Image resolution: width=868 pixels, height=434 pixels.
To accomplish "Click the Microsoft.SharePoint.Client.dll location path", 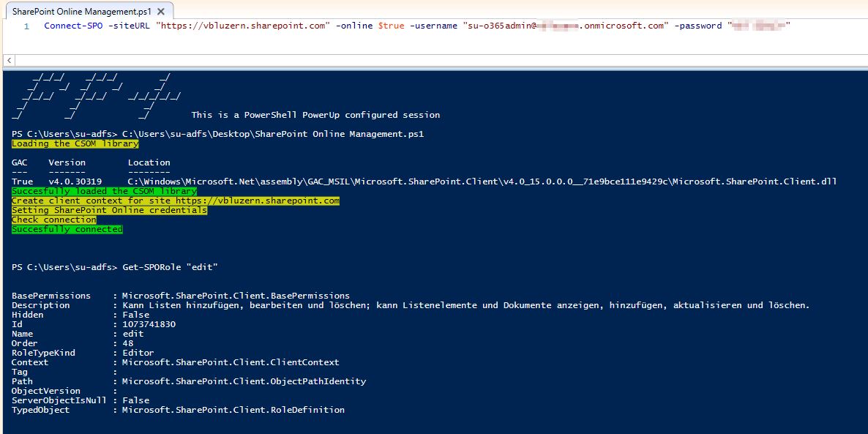I will 482,182.
